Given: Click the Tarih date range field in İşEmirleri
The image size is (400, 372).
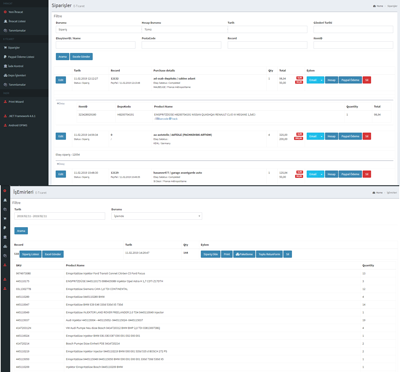Looking at the screenshot, I should coord(60,216).
